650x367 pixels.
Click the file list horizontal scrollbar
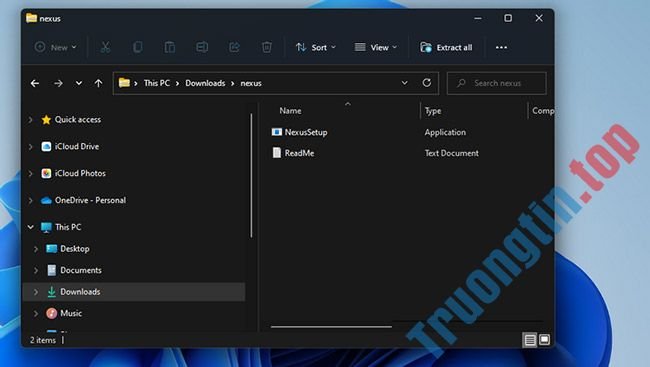(x=331, y=327)
